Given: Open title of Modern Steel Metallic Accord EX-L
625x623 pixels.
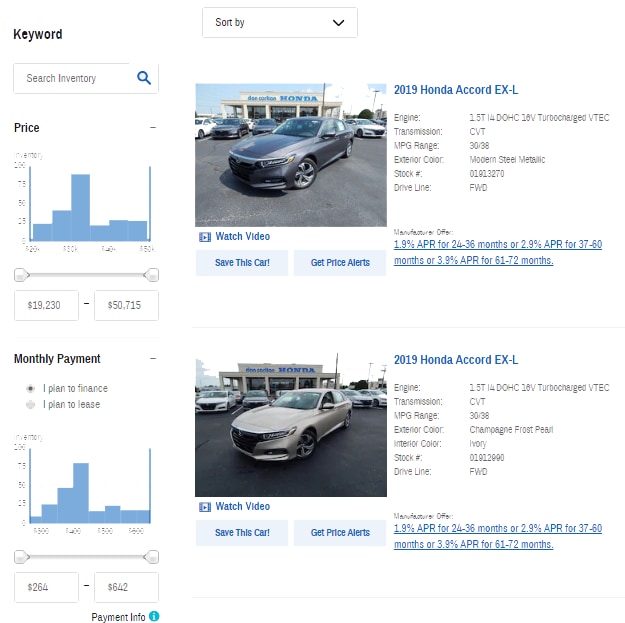Looking at the screenshot, I should tap(456, 90).
